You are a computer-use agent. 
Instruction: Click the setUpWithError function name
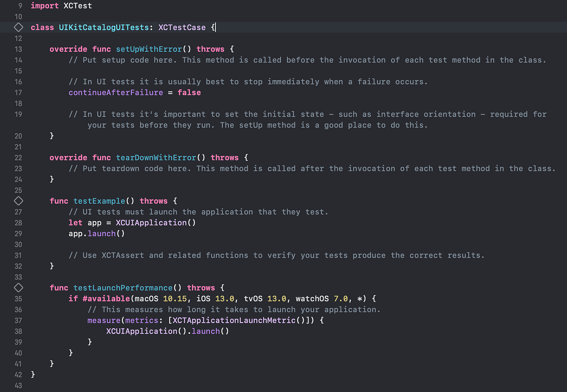click(x=149, y=49)
